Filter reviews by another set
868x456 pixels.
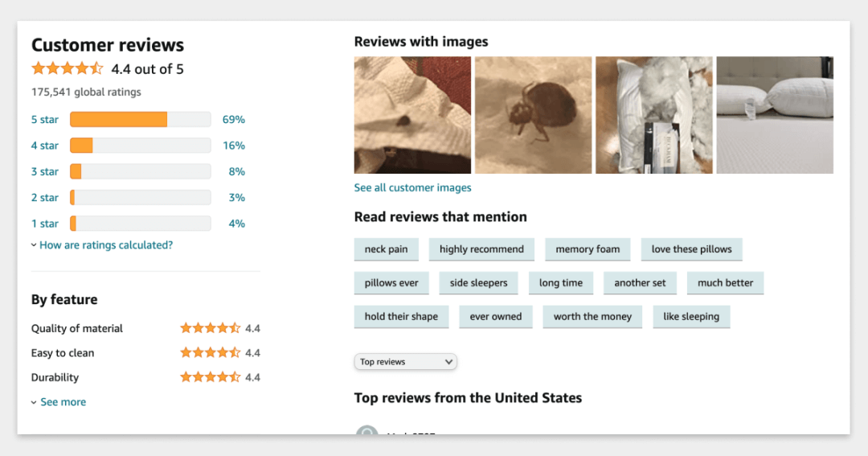pos(640,283)
